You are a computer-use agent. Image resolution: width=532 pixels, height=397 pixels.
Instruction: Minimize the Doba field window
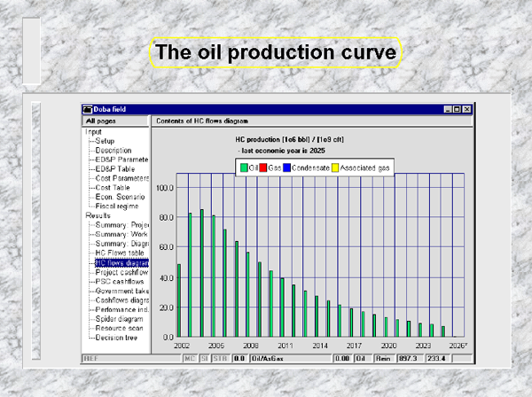coord(448,109)
